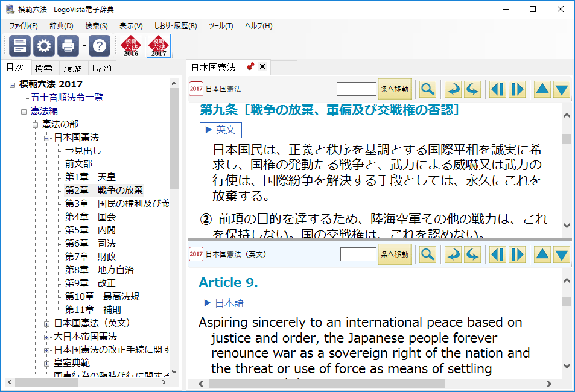Open the 表示(V) menu
The width and height of the screenshot is (575, 392).
[x=131, y=26]
